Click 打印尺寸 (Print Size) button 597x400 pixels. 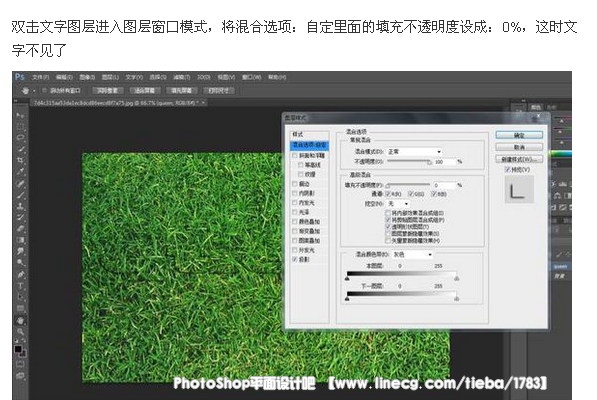click(x=219, y=91)
